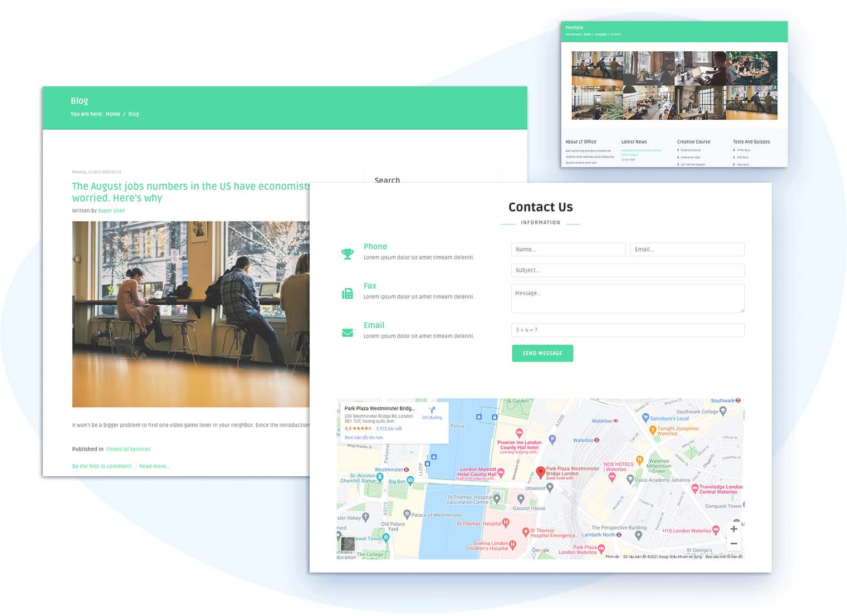This screenshot has width=847, height=616.
Task: Open the Super User author link
Action: pos(111,211)
